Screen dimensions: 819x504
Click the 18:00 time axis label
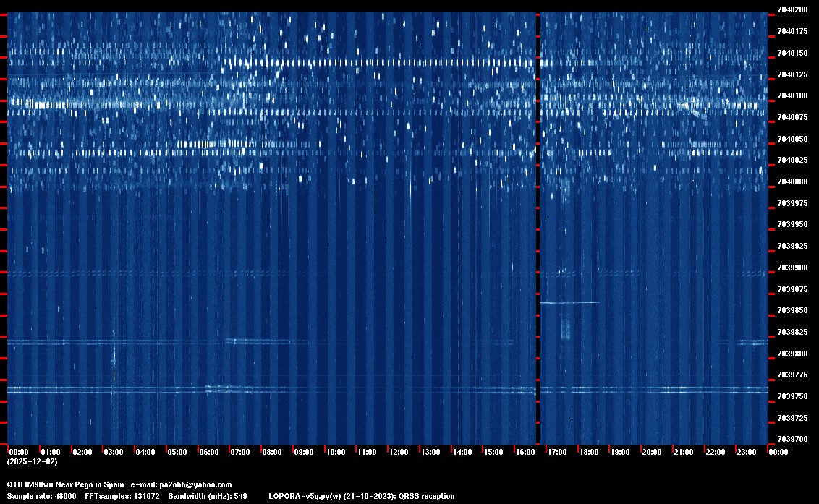[589, 452]
